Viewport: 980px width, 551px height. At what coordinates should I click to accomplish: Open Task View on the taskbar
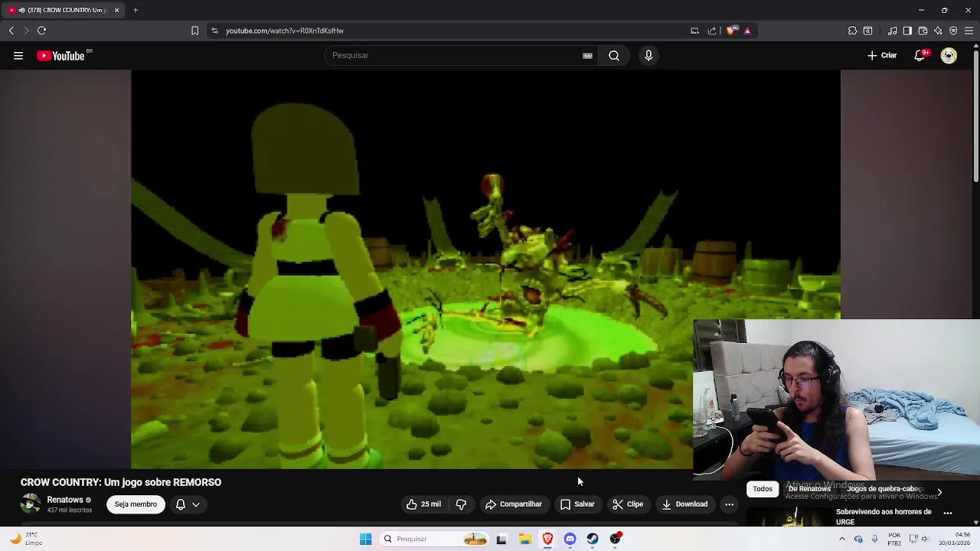point(501,539)
